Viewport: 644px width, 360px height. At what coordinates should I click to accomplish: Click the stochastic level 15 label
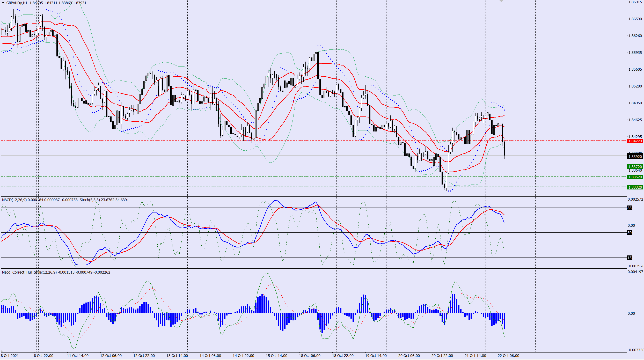[x=630, y=258]
